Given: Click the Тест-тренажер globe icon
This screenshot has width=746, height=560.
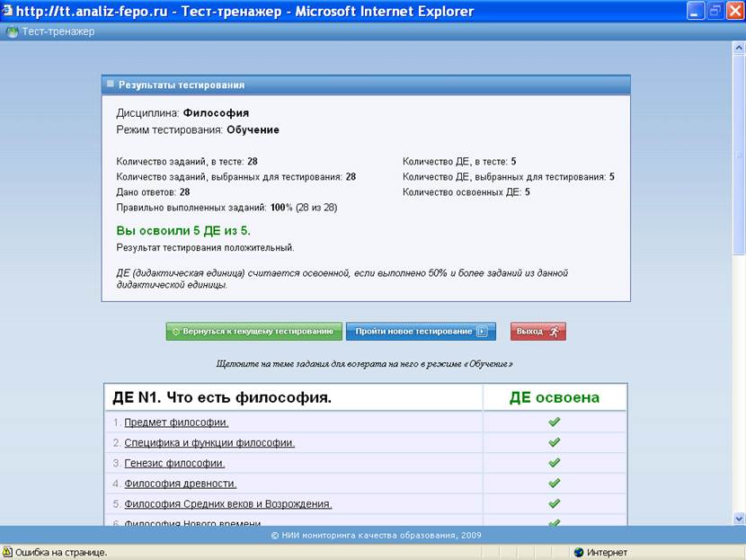Looking at the screenshot, I should 12,31.
